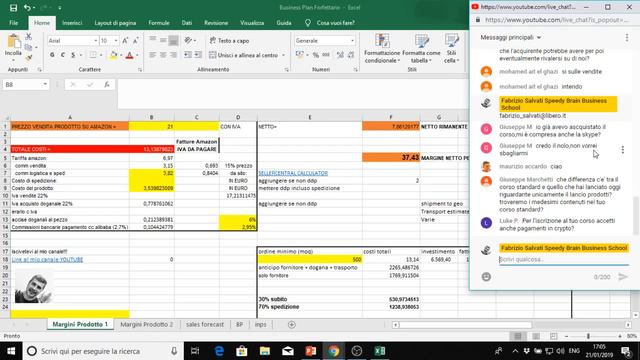Apply percent style to cells

tap(316, 55)
